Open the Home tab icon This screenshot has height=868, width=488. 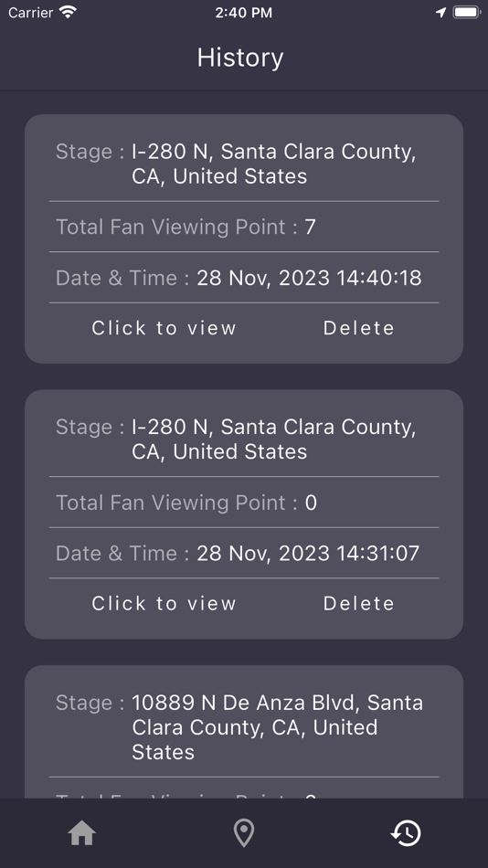tap(81, 832)
